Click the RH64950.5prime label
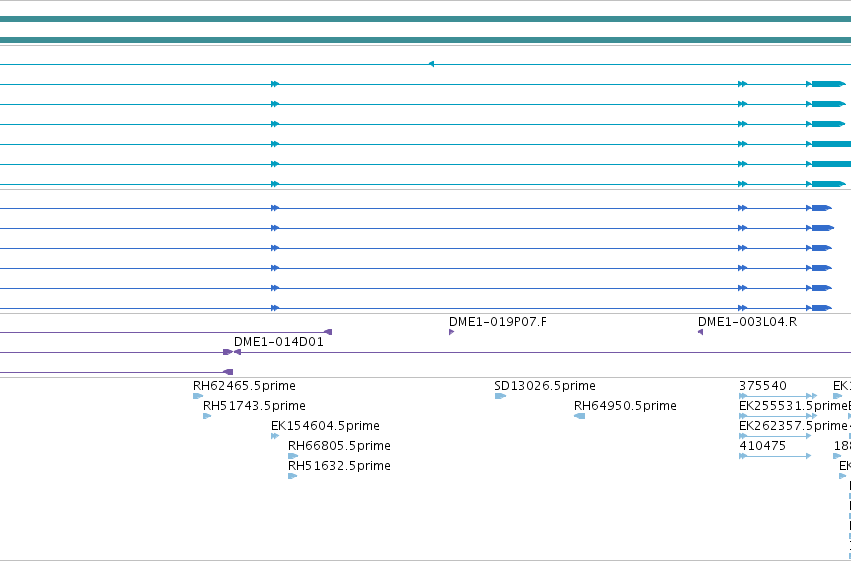Screen dimensions: 851x561 [625, 406]
